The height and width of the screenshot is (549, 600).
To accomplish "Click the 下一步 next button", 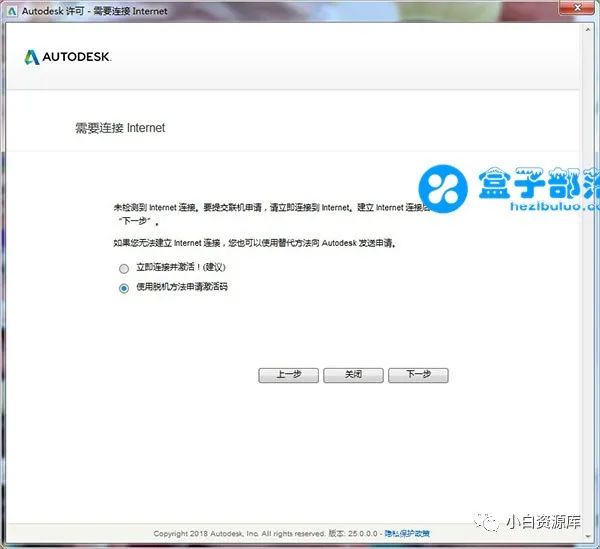I will point(418,375).
